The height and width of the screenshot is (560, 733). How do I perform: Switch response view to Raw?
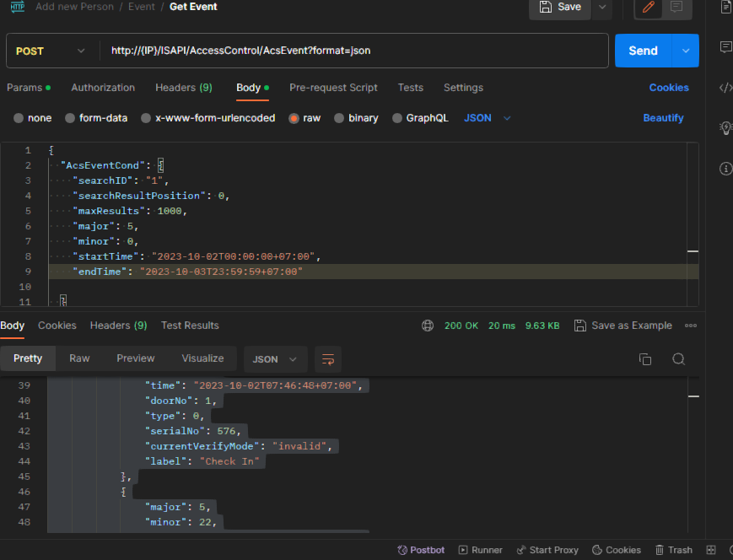click(x=79, y=358)
